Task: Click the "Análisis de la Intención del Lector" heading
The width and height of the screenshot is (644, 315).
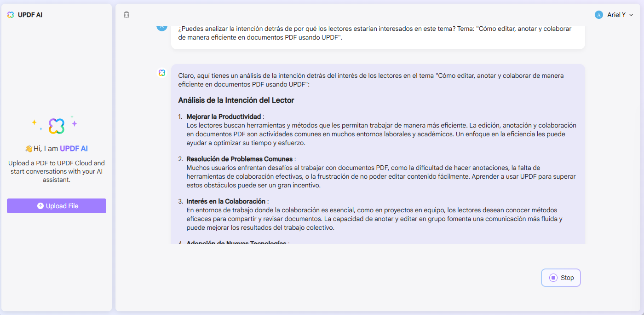Action: [236, 100]
